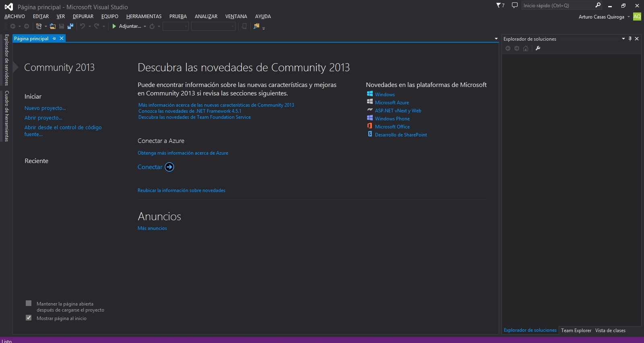Click the New Project toolbar icon
Screen dimensions: 644x343
click(x=39, y=26)
